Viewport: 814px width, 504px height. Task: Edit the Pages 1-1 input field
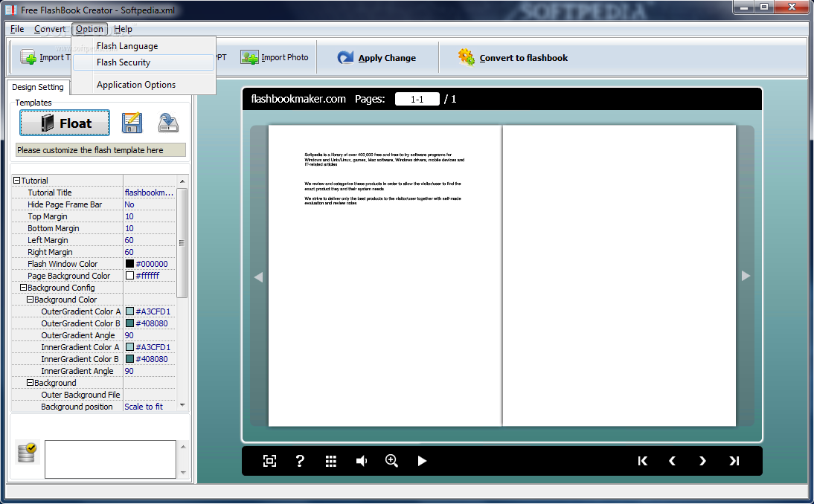click(x=417, y=99)
